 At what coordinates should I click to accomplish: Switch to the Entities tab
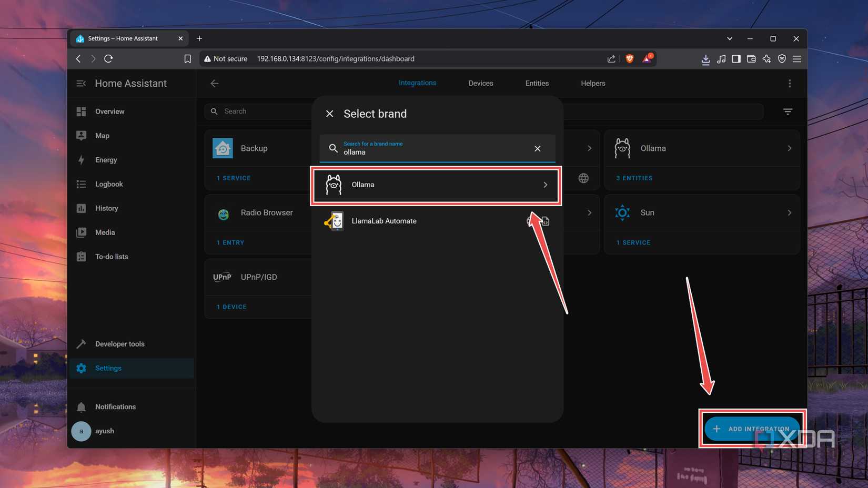pyautogui.click(x=537, y=84)
